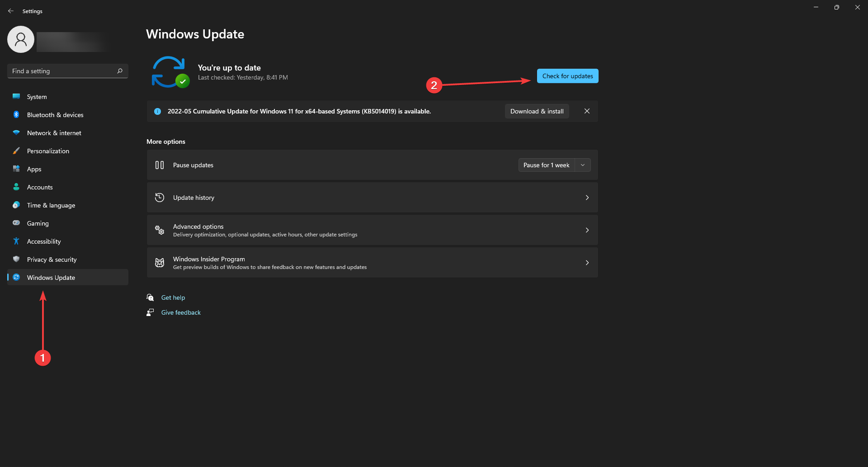Click the Bluetooth icon in sidebar
Viewport: 868px width, 467px height.
click(16, 114)
